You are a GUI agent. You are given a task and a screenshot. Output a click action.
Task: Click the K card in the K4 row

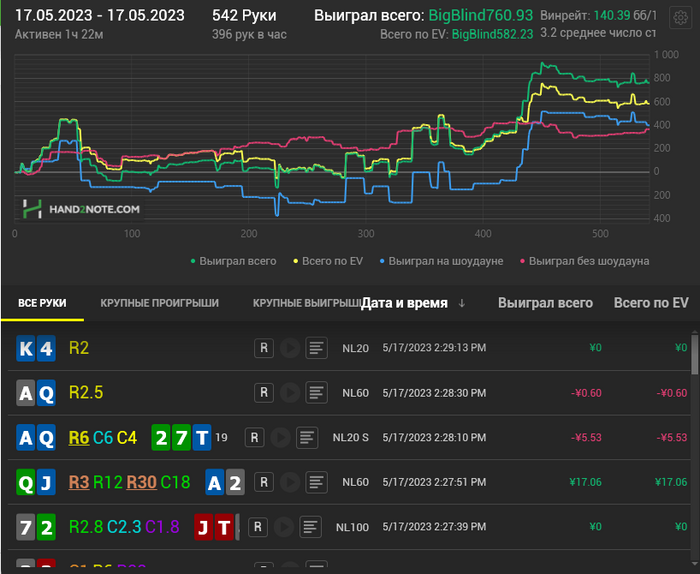click(x=26, y=348)
